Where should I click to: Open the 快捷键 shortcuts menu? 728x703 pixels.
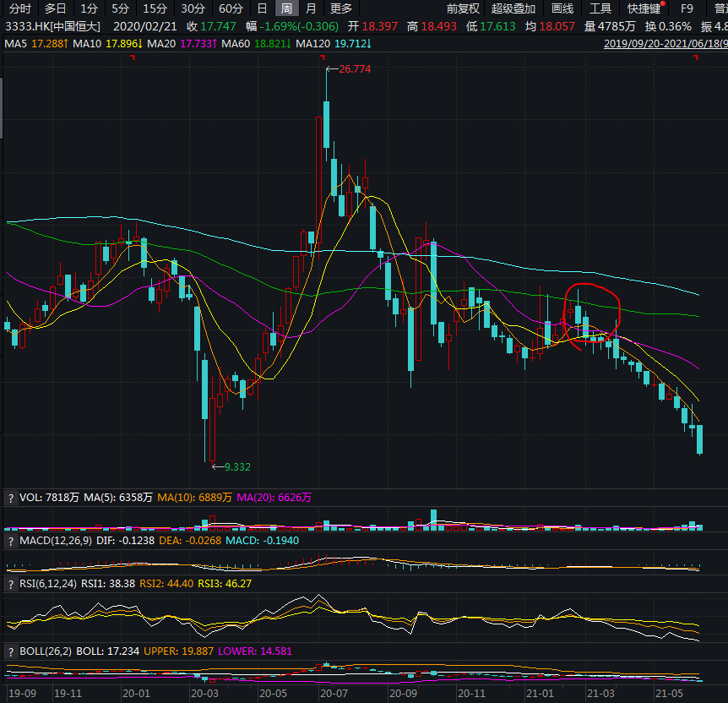[x=644, y=8]
